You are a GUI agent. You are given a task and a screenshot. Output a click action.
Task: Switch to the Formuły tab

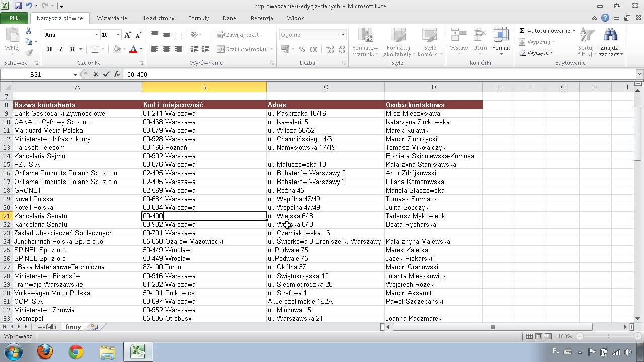[x=198, y=18]
